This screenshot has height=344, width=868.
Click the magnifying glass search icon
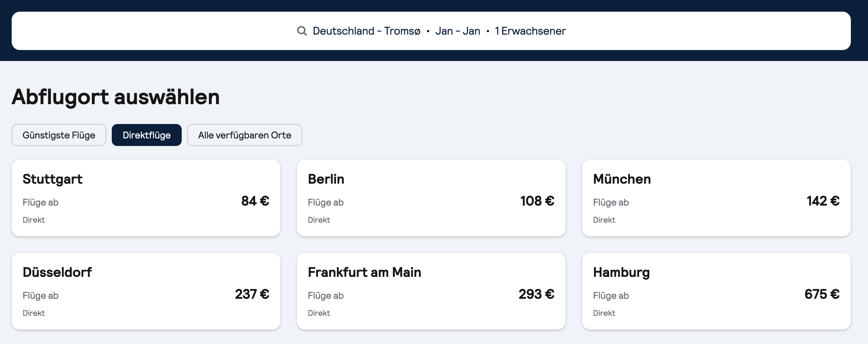302,31
